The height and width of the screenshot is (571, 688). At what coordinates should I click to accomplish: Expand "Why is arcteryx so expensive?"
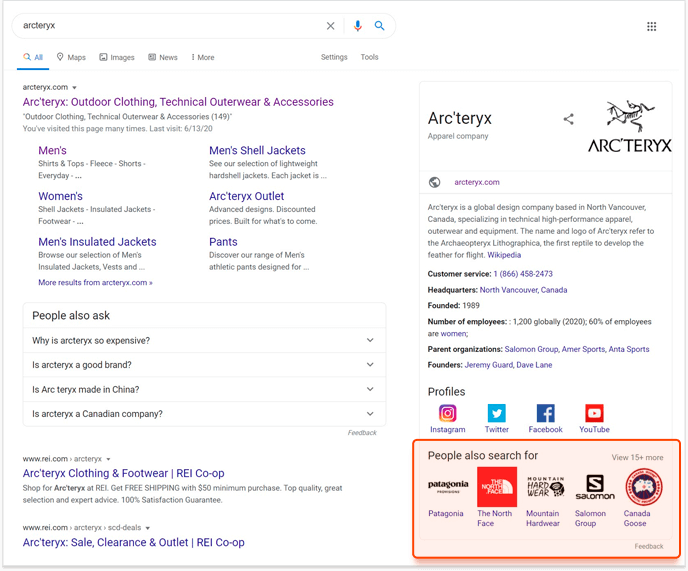(x=204, y=341)
